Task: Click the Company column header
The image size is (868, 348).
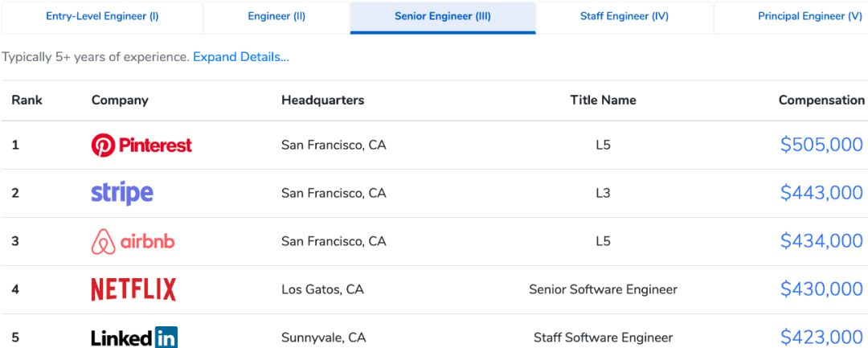Action: pos(120,100)
